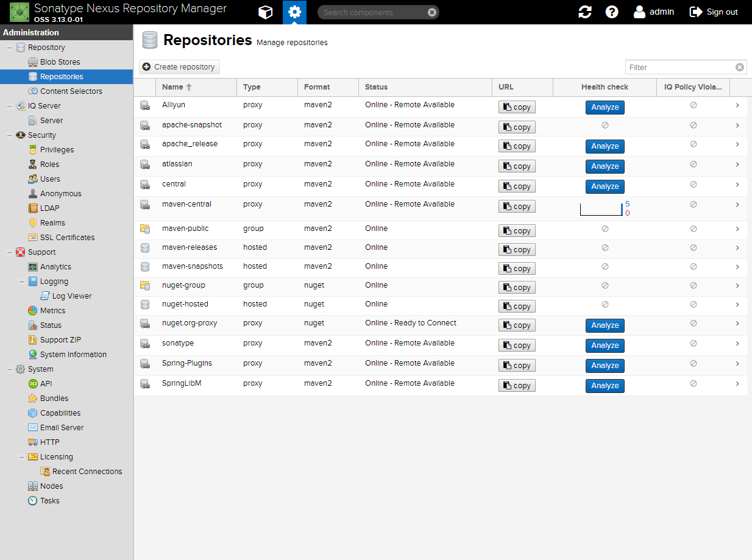Image resolution: width=752 pixels, height=560 pixels.
Task: Open Content Selectors in sidebar
Action: tap(71, 91)
